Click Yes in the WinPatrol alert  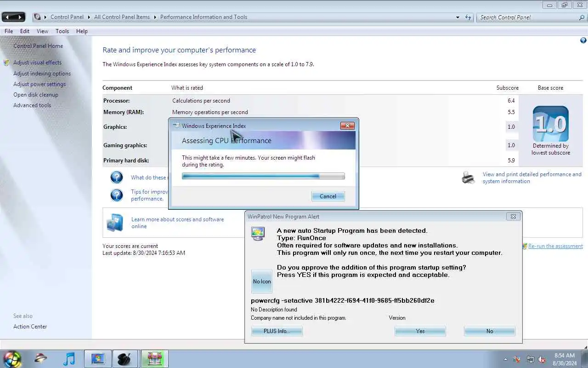pyautogui.click(x=420, y=331)
